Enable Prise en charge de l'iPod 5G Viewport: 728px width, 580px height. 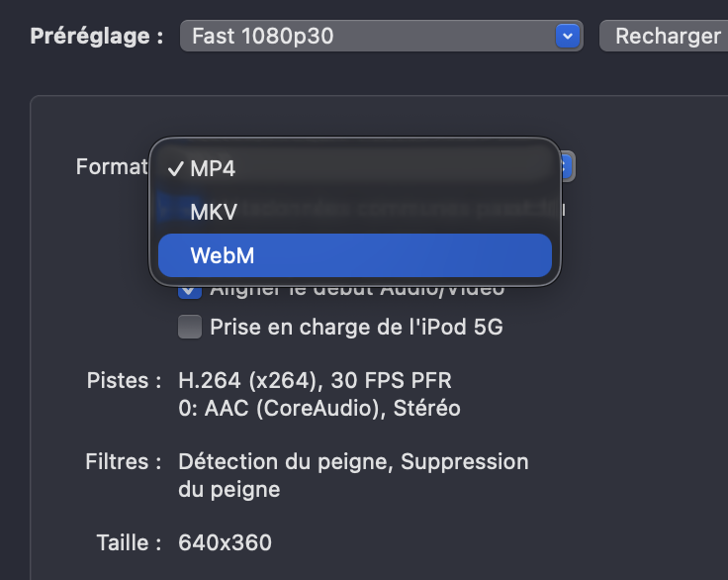(x=189, y=328)
